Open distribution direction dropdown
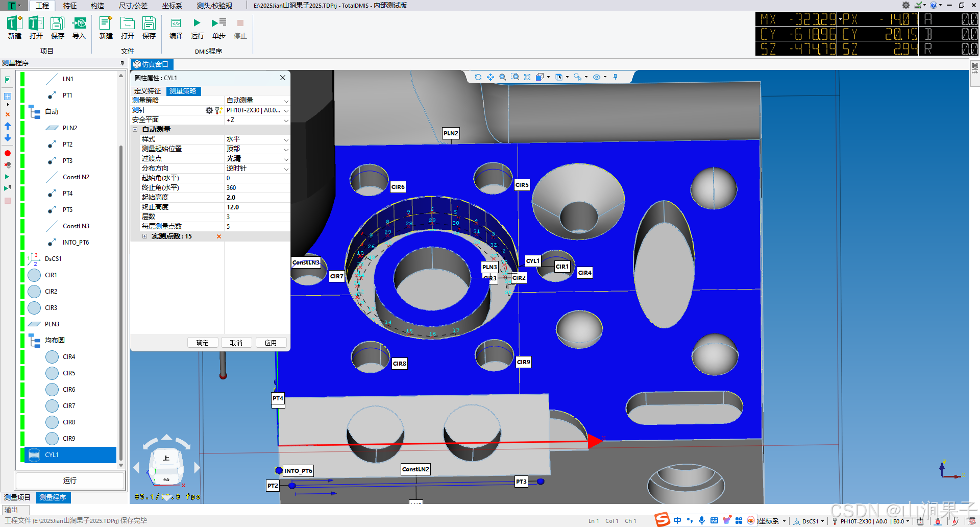The image size is (980, 527). [x=286, y=169]
